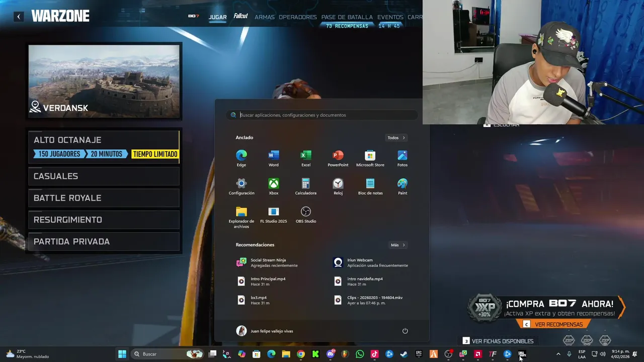Image resolution: width=644 pixels, height=362 pixels.
Task: Open recommended Iriun Webcam
Action: pyautogui.click(x=371, y=262)
